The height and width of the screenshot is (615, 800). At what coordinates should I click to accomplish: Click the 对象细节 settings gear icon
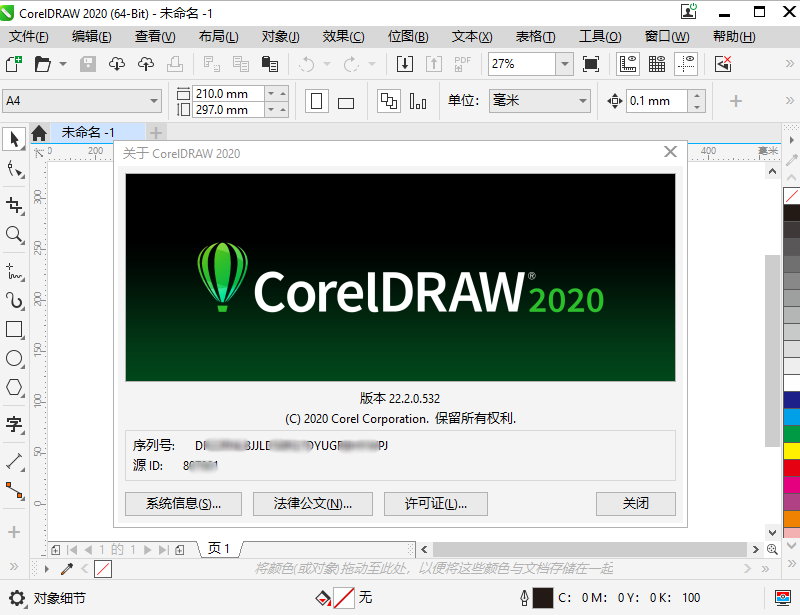click(17, 598)
